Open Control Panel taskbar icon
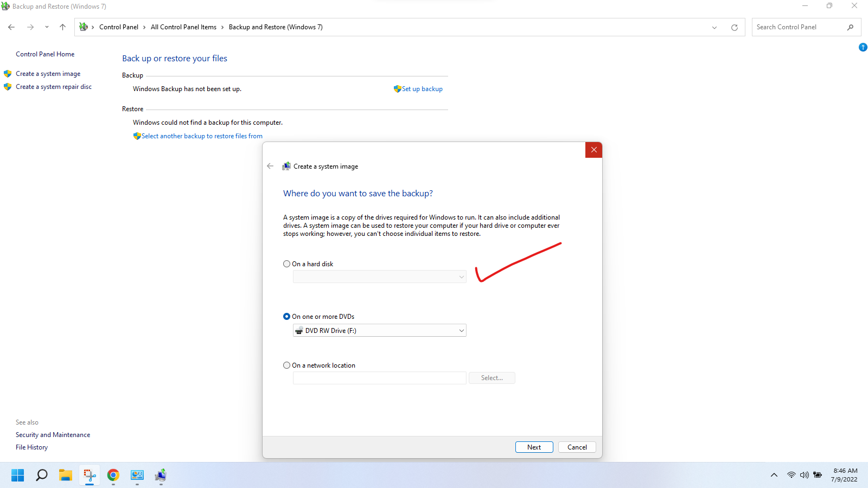This screenshot has width=868, height=488. [137, 476]
